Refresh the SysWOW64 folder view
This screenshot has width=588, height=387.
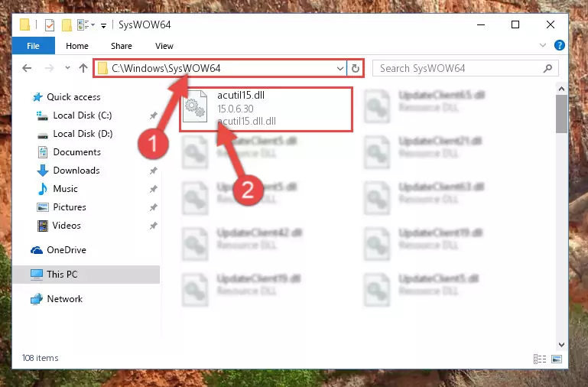pyautogui.click(x=355, y=68)
